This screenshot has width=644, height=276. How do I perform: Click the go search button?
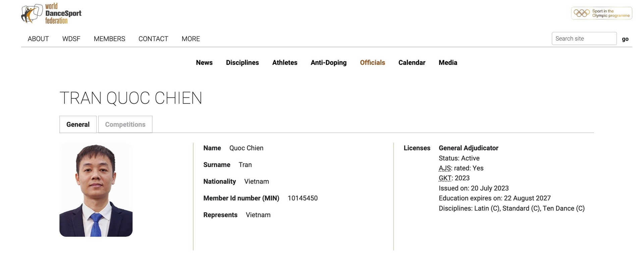click(625, 39)
